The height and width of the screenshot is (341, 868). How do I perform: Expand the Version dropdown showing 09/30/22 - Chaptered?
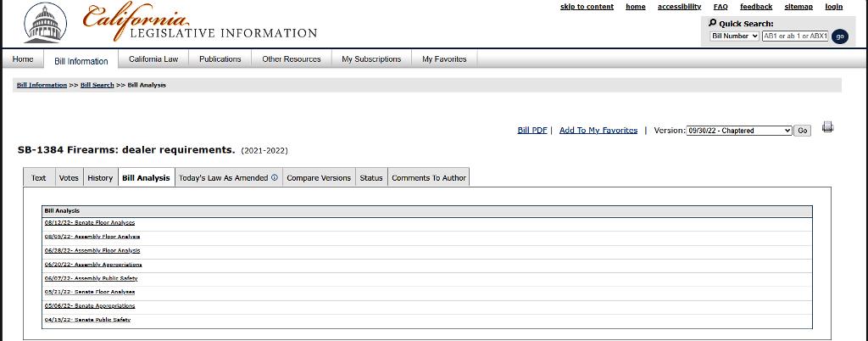coord(739,131)
